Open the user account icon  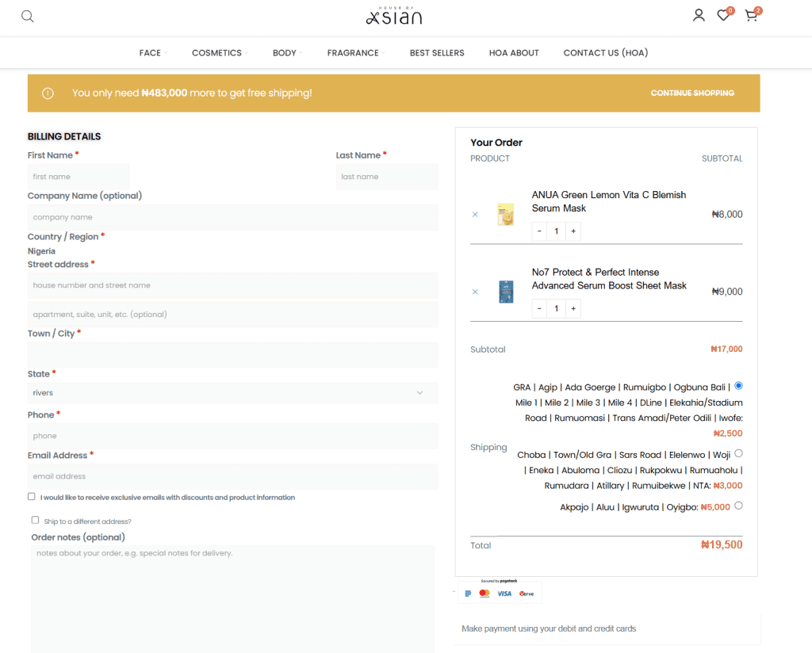click(x=699, y=15)
